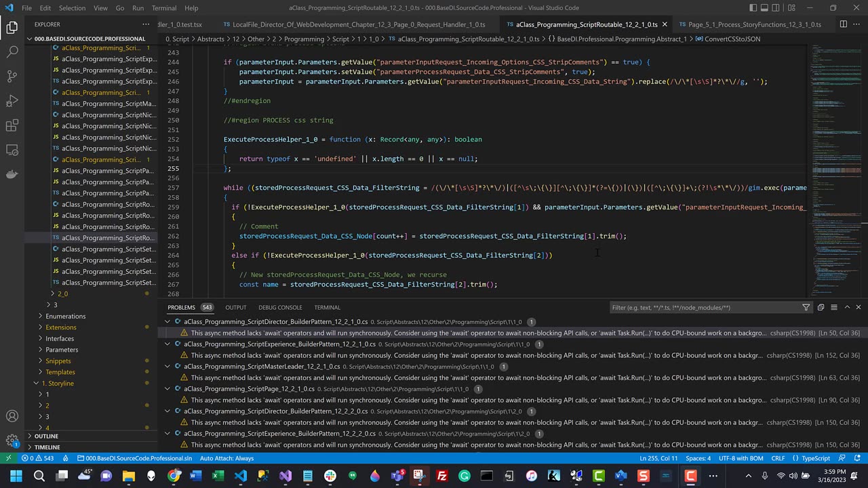This screenshot has height=488, width=868.
Task: Switch to the DEBUG CONSOLE panel tab
Action: pos(280,307)
